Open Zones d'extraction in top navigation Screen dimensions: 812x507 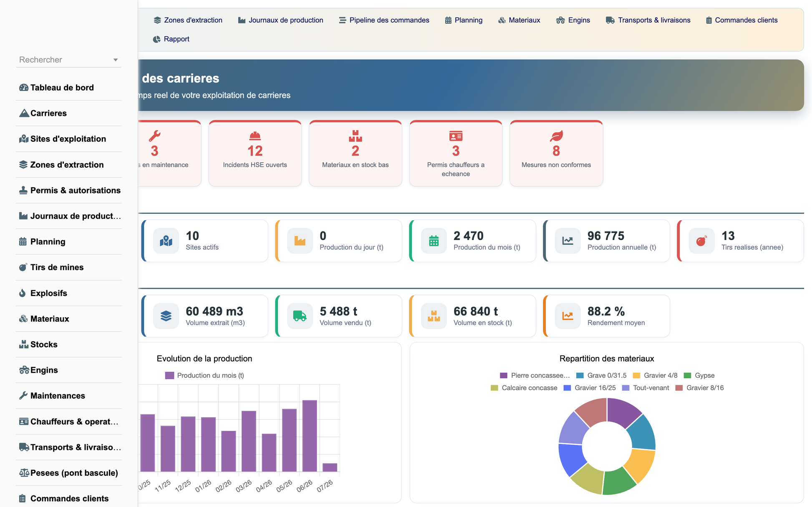click(188, 20)
